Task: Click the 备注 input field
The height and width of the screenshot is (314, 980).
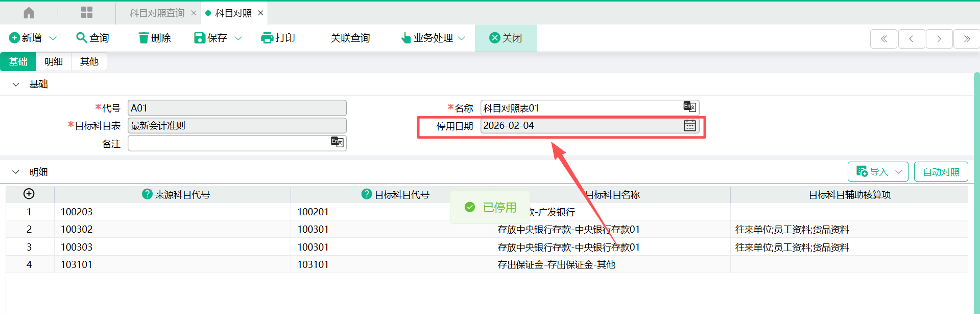Action: (x=229, y=144)
